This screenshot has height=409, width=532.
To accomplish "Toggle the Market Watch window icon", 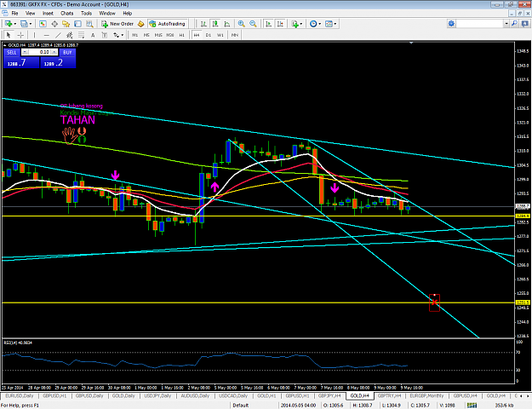I will [43, 24].
